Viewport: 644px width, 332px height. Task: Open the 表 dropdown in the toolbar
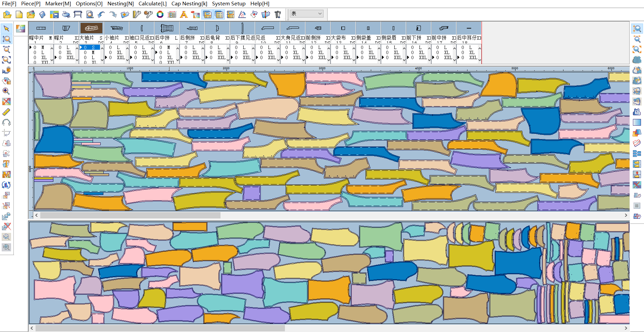click(306, 14)
